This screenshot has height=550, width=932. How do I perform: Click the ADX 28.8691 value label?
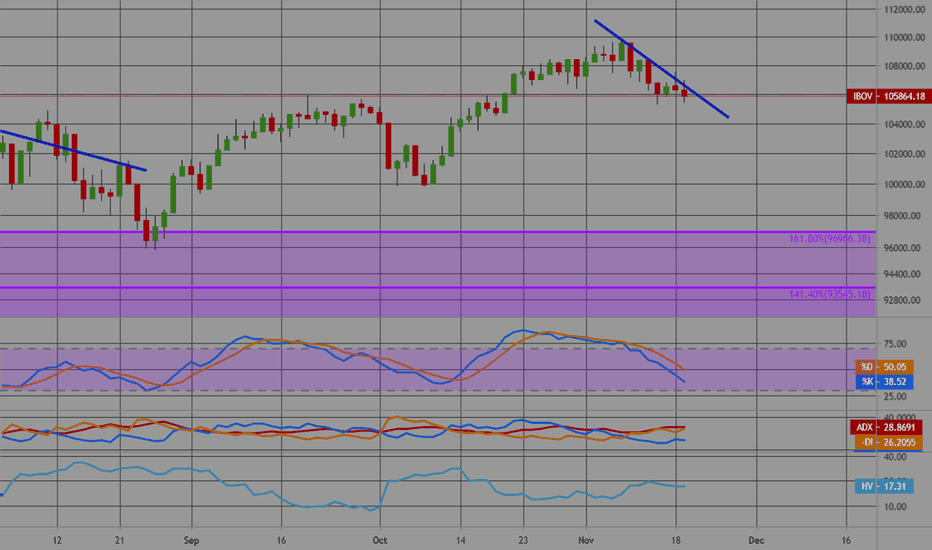[886, 427]
